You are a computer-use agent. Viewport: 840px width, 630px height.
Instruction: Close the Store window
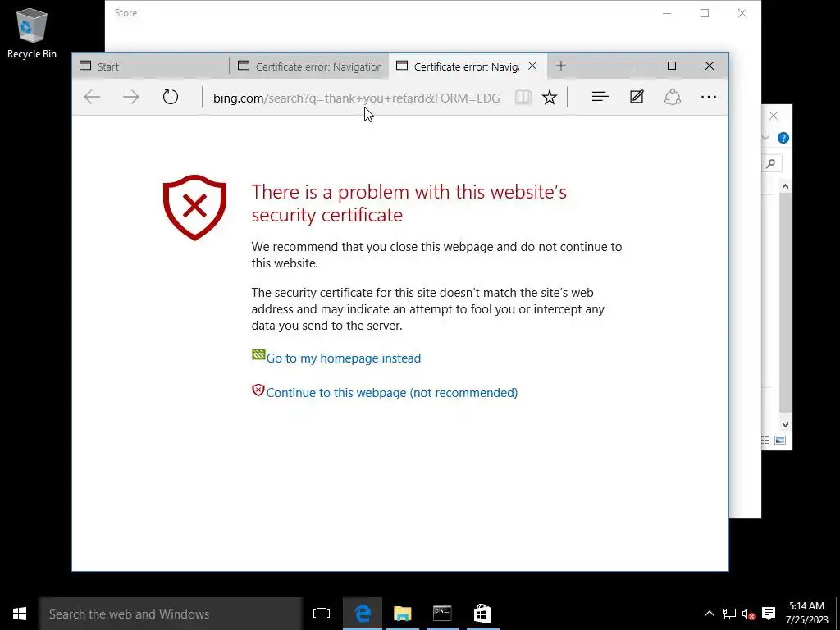[x=742, y=13]
